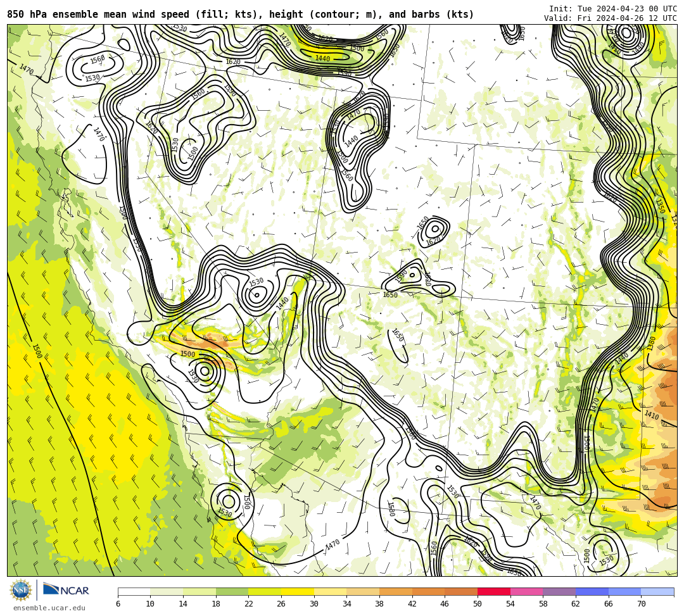684x616 pixels.
Task: Click the NSF logo
Action: [x=21, y=590]
